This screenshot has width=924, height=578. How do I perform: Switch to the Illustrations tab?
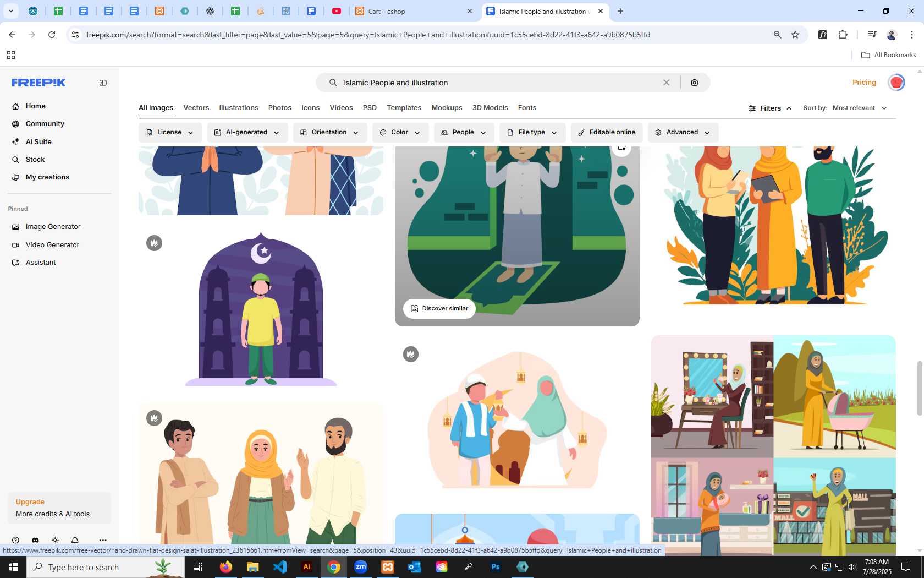tap(239, 108)
